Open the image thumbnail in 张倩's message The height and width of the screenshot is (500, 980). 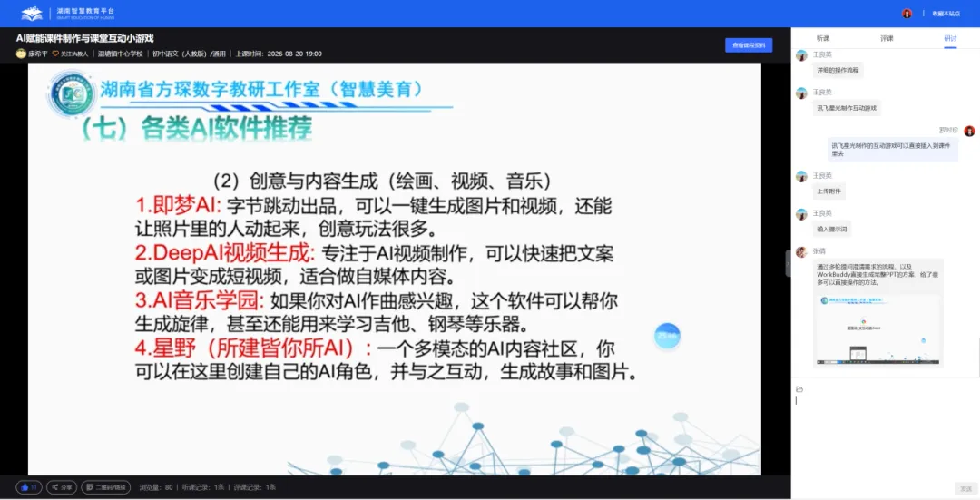(877, 330)
